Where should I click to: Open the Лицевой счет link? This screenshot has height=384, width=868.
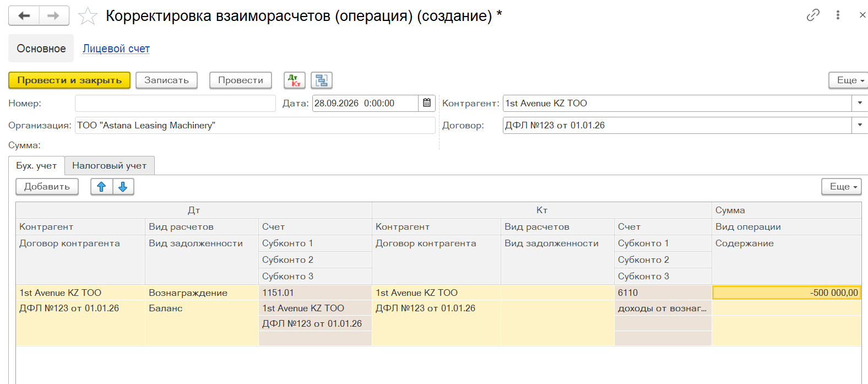(116, 48)
